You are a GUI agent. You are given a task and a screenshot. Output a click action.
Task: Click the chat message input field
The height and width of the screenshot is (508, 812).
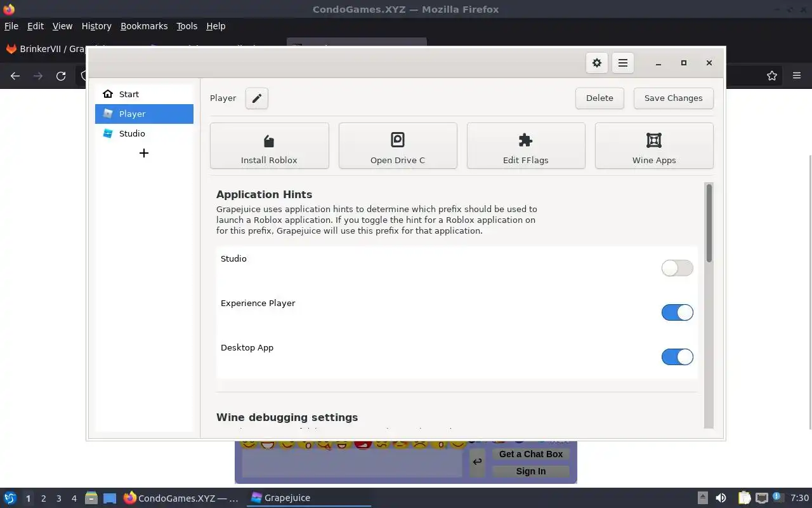click(352, 463)
